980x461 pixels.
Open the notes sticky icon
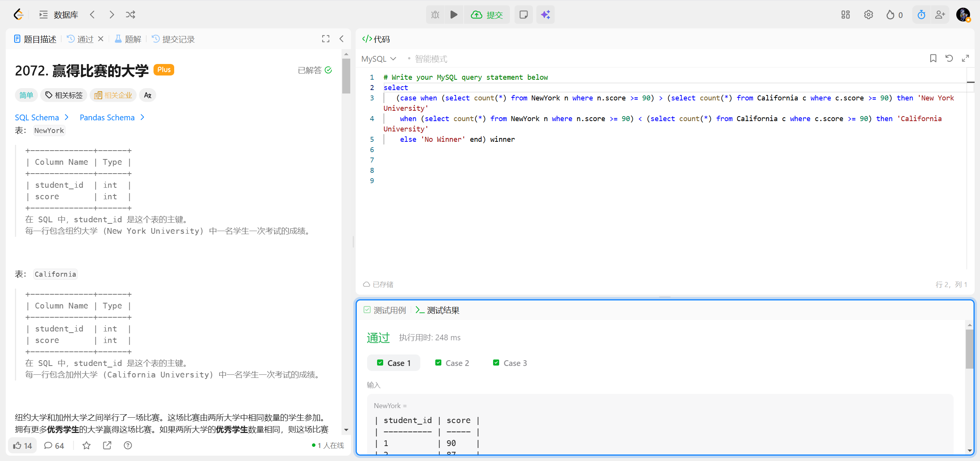523,15
